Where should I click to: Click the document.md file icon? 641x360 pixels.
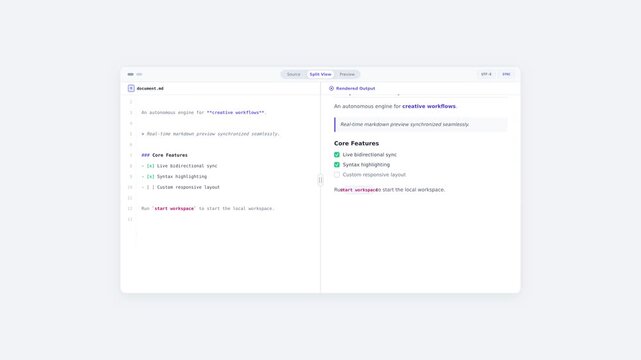pos(131,88)
